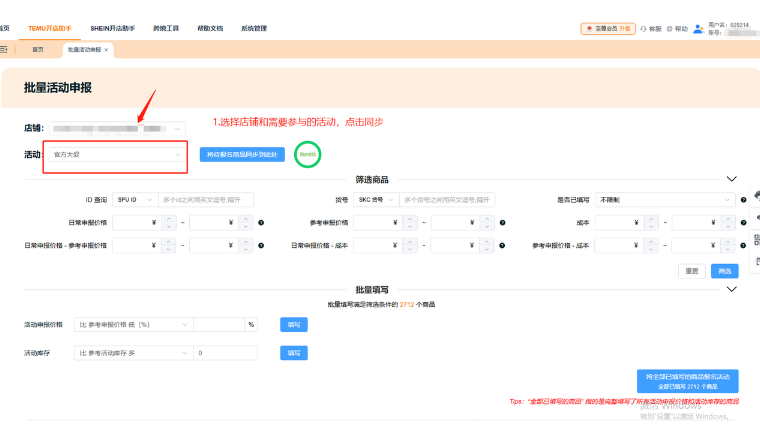The width and height of the screenshot is (760, 440).
Task: Open the SKC 货号 type dropdown
Action: pyautogui.click(x=376, y=200)
